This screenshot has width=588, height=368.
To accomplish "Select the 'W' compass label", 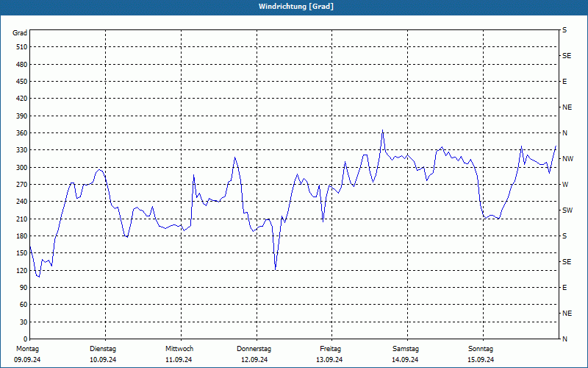I will [565, 185].
